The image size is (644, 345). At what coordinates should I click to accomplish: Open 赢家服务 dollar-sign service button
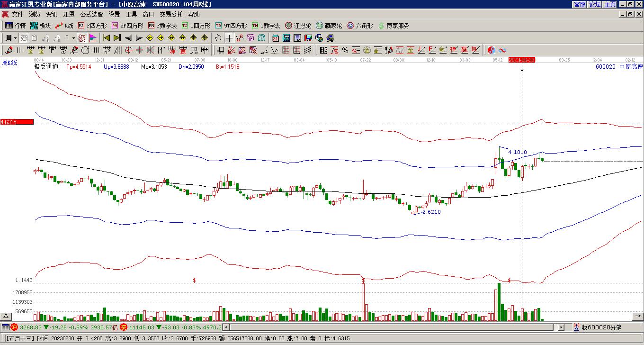pos(394,26)
